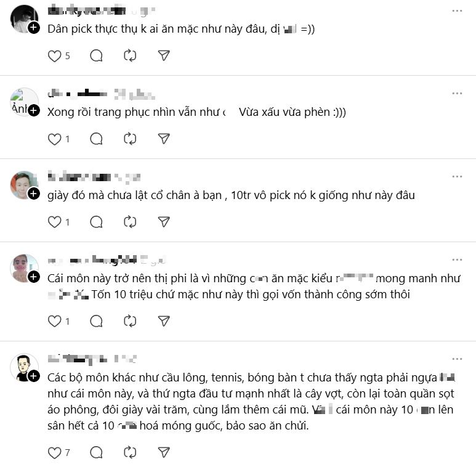Repost the "Các bộ môn khác" comment

pos(130,454)
